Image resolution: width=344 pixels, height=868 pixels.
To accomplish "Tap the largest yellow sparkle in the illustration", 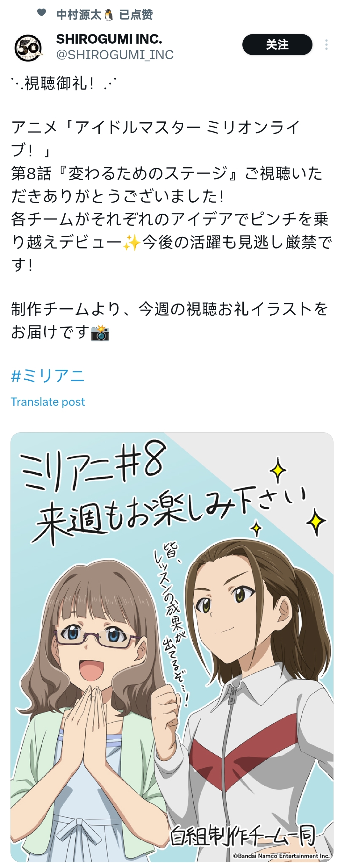I will tap(316, 522).
